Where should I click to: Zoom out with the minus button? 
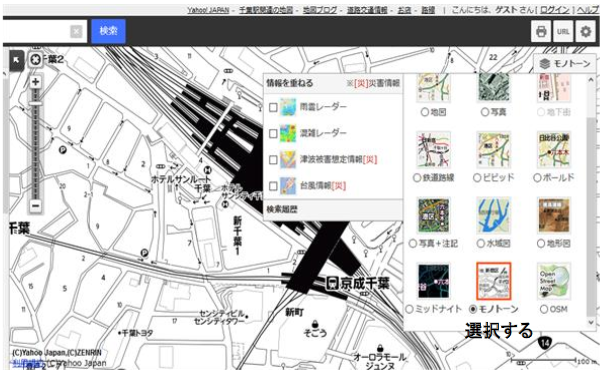pos(35,206)
